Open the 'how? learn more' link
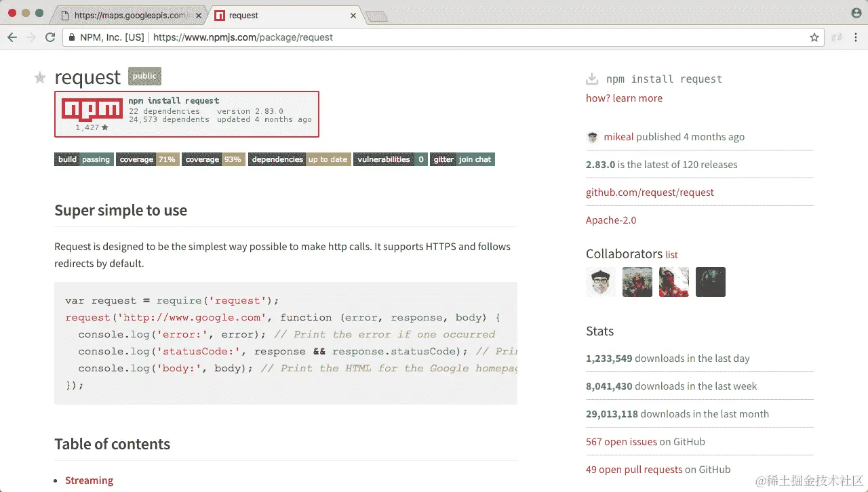 pyautogui.click(x=624, y=98)
